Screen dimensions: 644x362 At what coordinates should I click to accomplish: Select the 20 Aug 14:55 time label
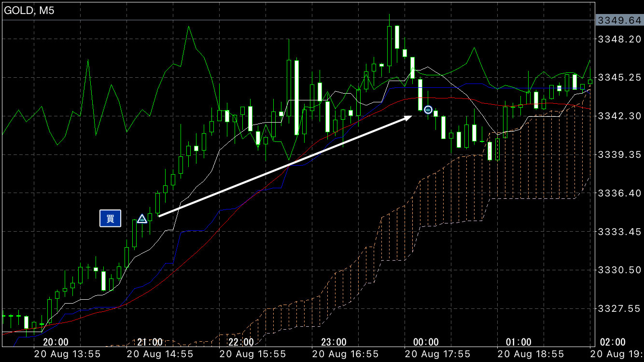160,354
